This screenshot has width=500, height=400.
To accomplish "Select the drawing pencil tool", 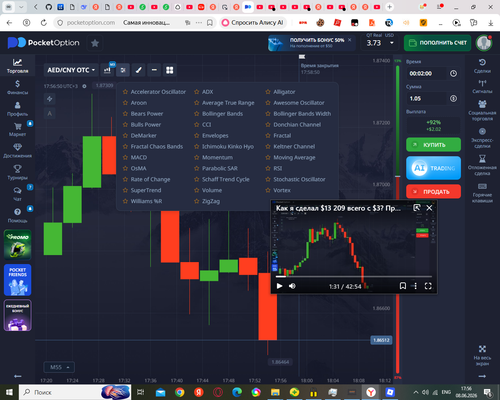I will [x=139, y=70].
